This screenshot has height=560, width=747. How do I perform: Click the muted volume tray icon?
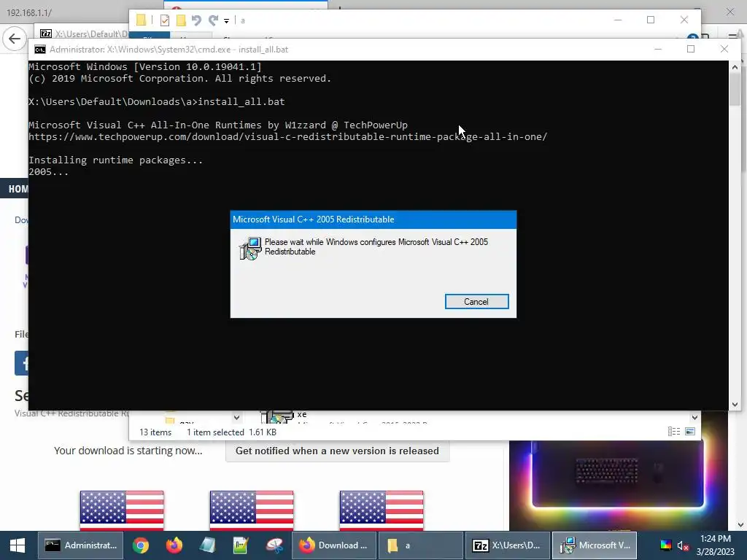pyautogui.click(x=683, y=545)
